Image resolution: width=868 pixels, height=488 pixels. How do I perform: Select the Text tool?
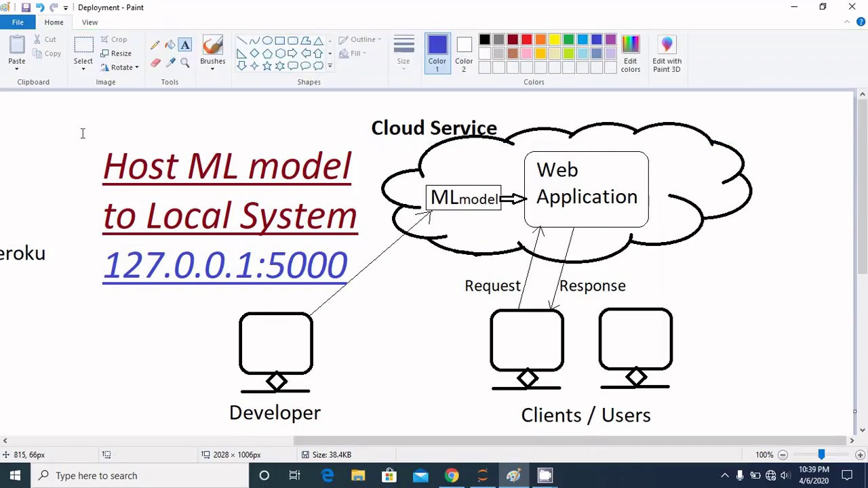click(185, 45)
